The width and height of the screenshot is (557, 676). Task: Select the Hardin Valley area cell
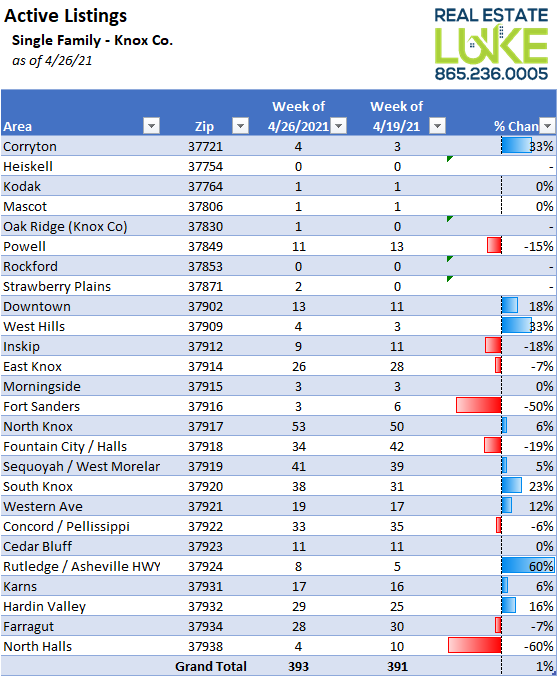[82, 607]
